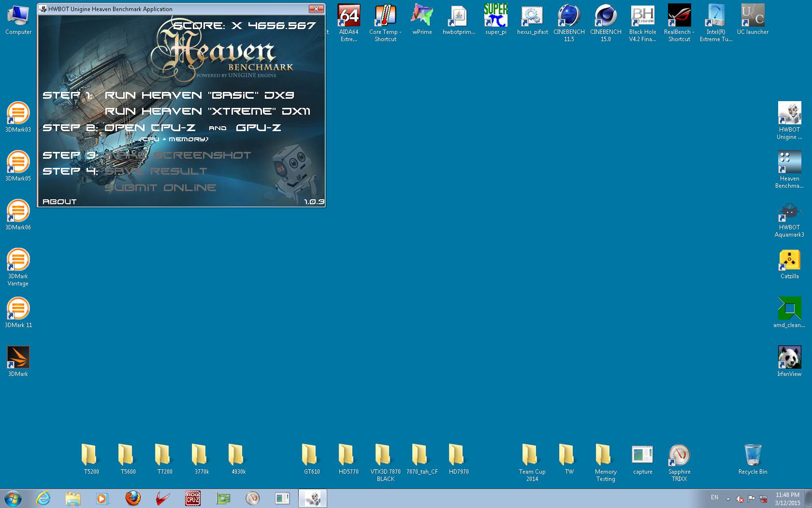812x508 pixels.
Task: Select the Catzilla desktop shortcut
Action: click(790, 263)
